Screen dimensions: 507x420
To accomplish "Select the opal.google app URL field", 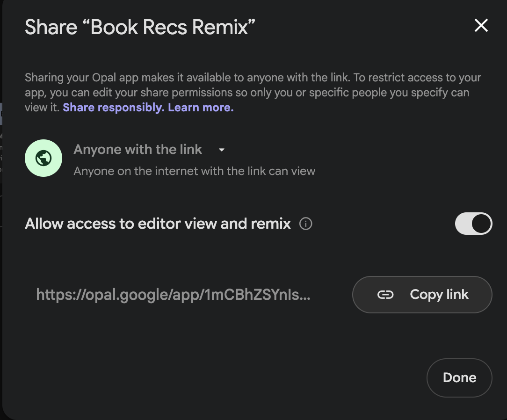I will (173, 295).
